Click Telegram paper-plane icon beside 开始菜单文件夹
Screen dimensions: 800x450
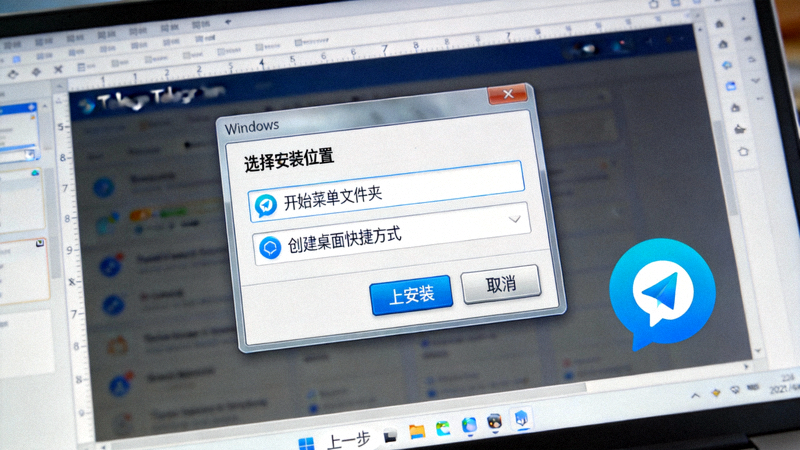click(x=266, y=206)
